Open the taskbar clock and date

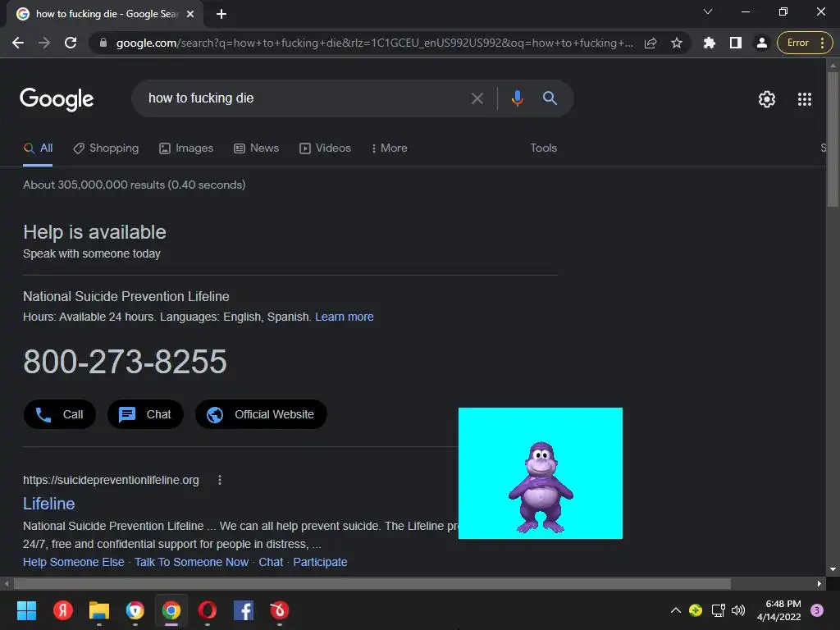779,610
